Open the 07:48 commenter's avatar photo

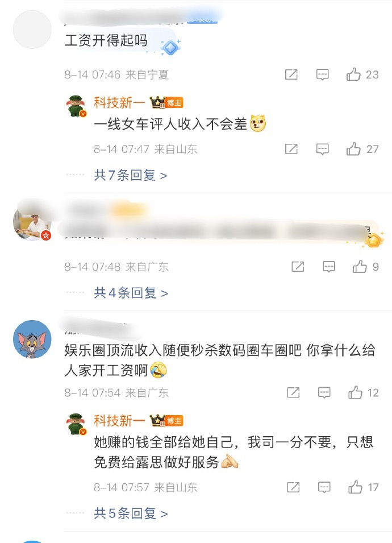(32, 222)
